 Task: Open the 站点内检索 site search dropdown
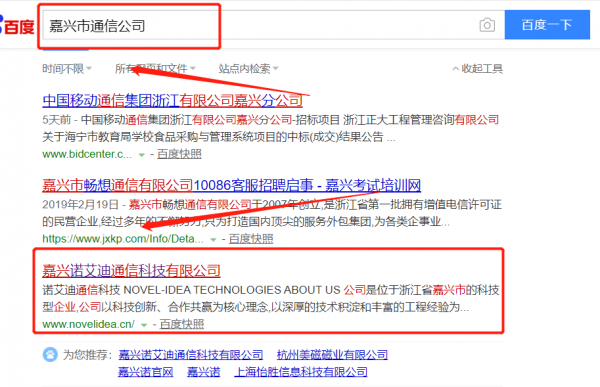click(248, 69)
